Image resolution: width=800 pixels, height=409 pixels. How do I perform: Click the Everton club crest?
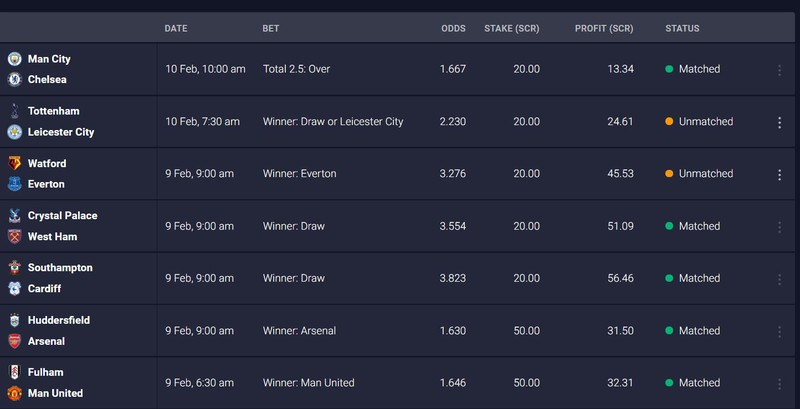tap(14, 184)
